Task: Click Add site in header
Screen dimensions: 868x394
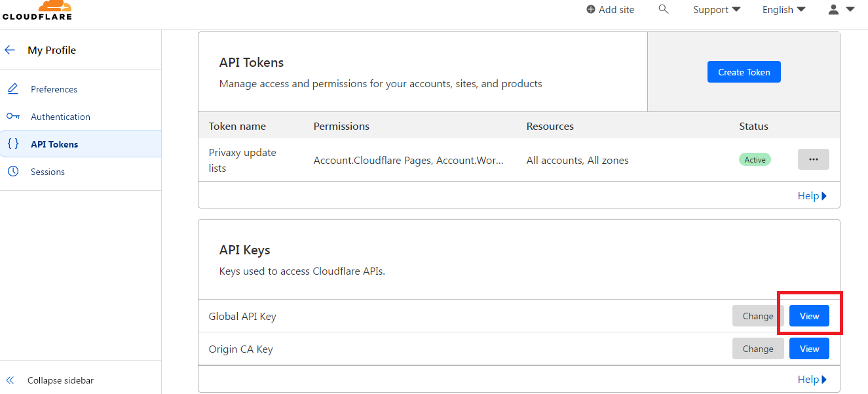Action: 611,9
